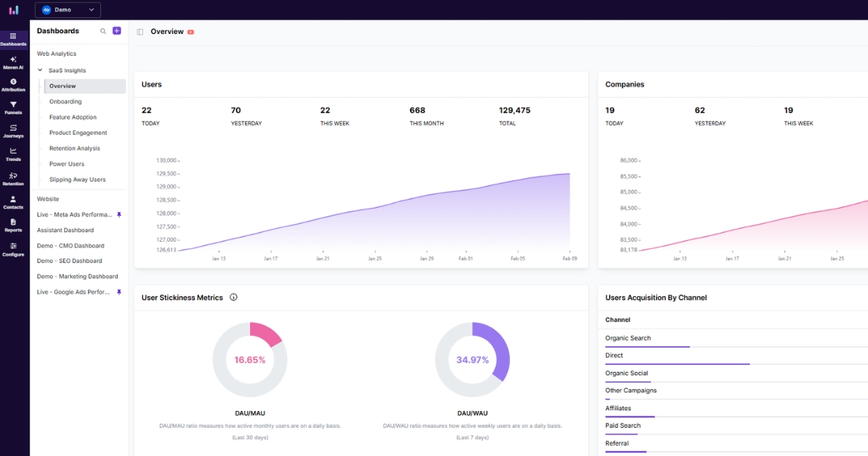Open Live - Meta Ads Performance dashboard
Screen dimensions: 868x456
pyautogui.click(x=75, y=215)
